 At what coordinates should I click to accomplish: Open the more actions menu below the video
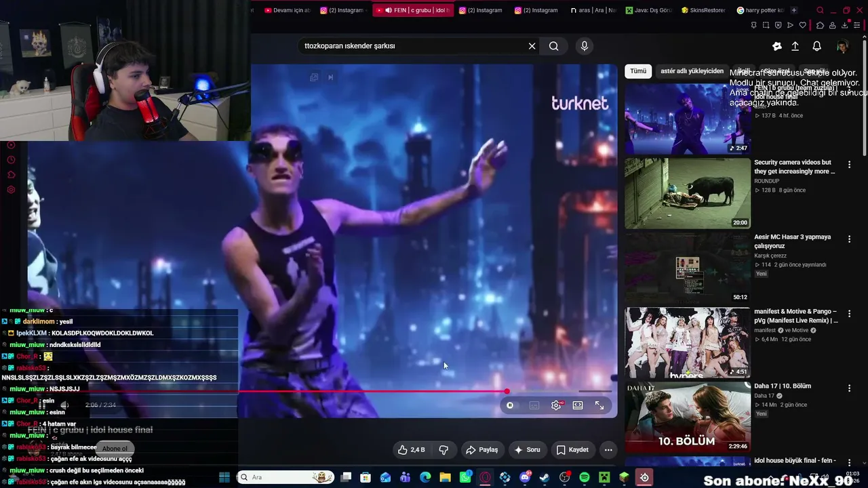pyautogui.click(x=608, y=450)
